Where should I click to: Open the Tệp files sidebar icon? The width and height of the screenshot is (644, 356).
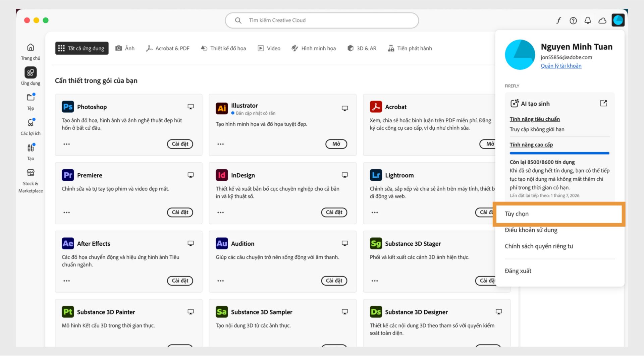(x=31, y=98)
